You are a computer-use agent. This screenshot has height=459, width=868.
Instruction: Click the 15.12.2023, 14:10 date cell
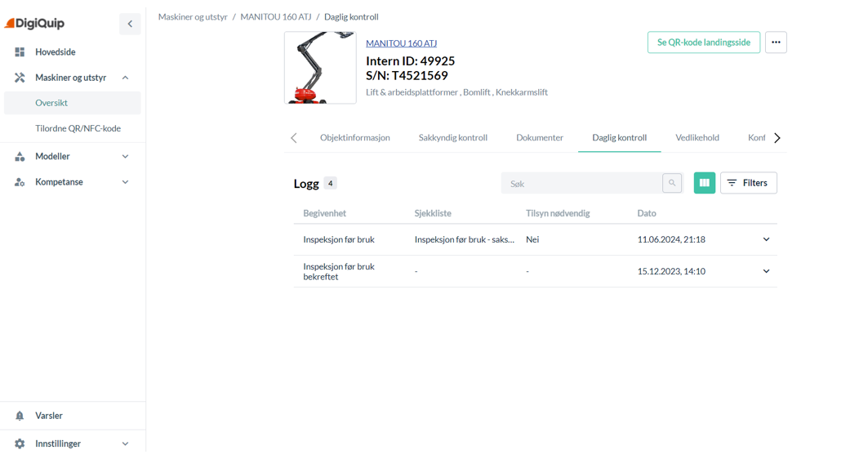tap(671, 271)
